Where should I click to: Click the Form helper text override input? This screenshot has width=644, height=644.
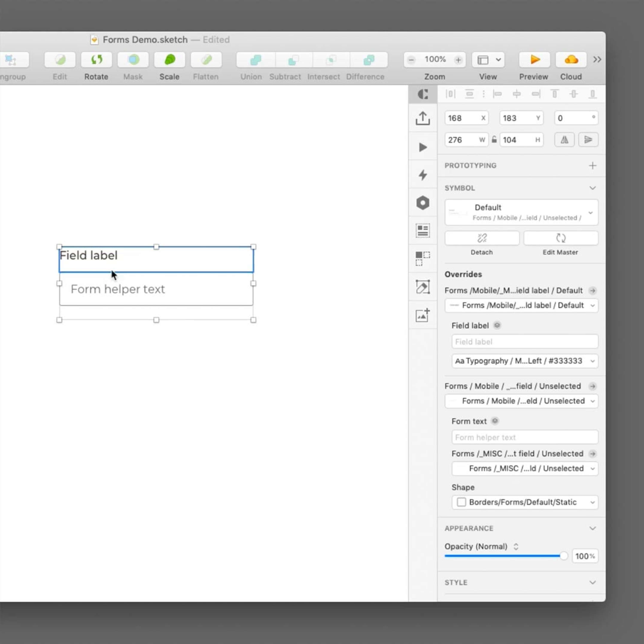pyautogui.click(x=525, y=437)
